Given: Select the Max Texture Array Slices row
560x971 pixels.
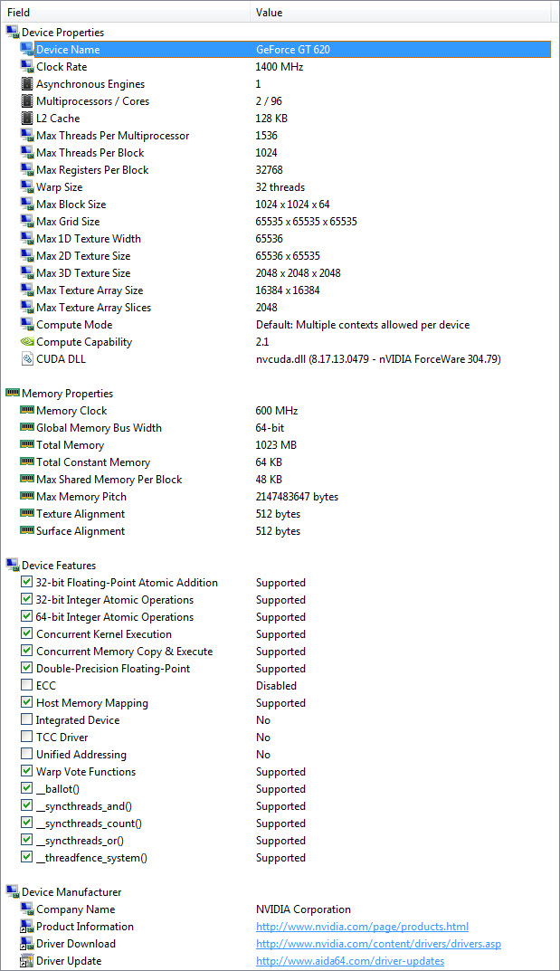Looking at the screenshot, I should [x=277, y=307].
